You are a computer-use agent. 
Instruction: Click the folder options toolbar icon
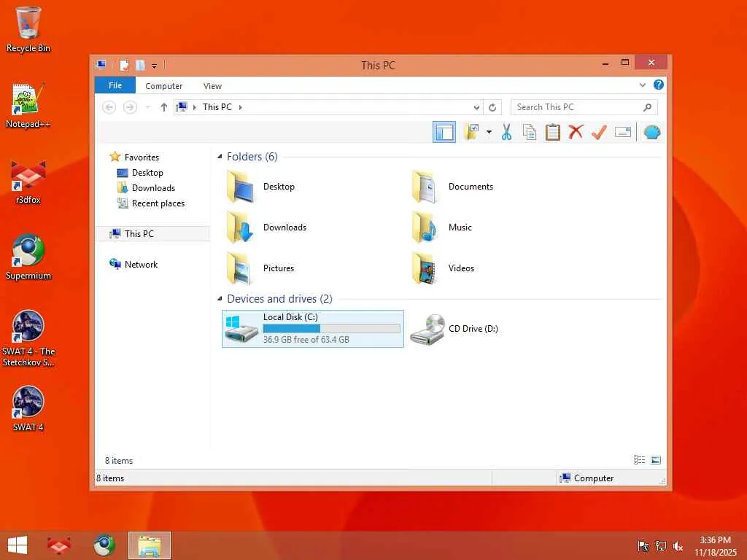pyautogui.click(x=472, y=133)
